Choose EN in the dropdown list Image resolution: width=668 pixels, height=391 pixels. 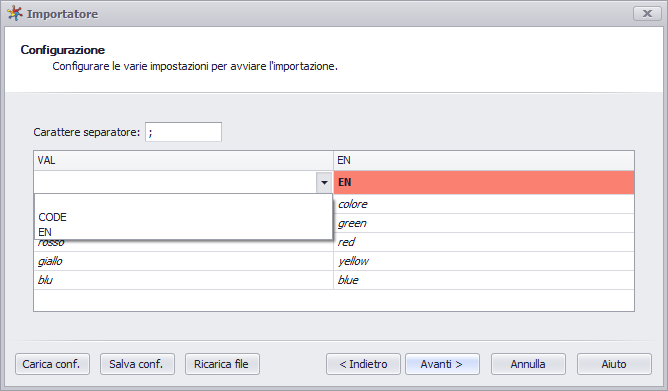pos(45,232)
